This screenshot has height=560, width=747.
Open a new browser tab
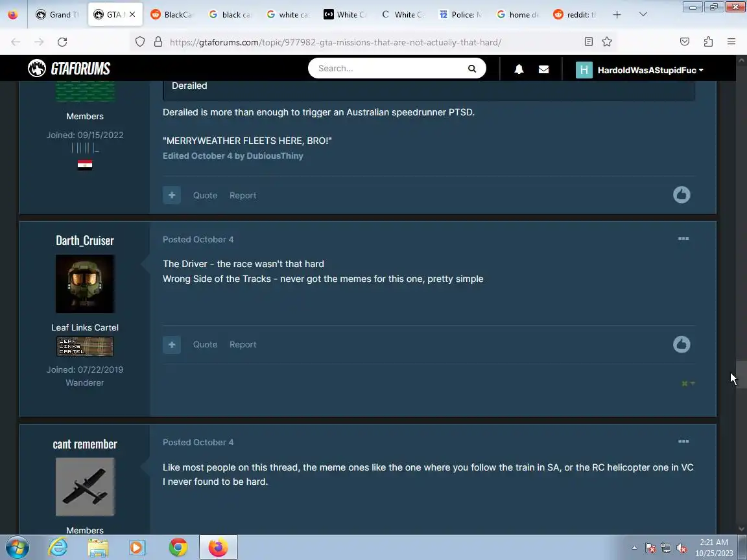point(617,15)
